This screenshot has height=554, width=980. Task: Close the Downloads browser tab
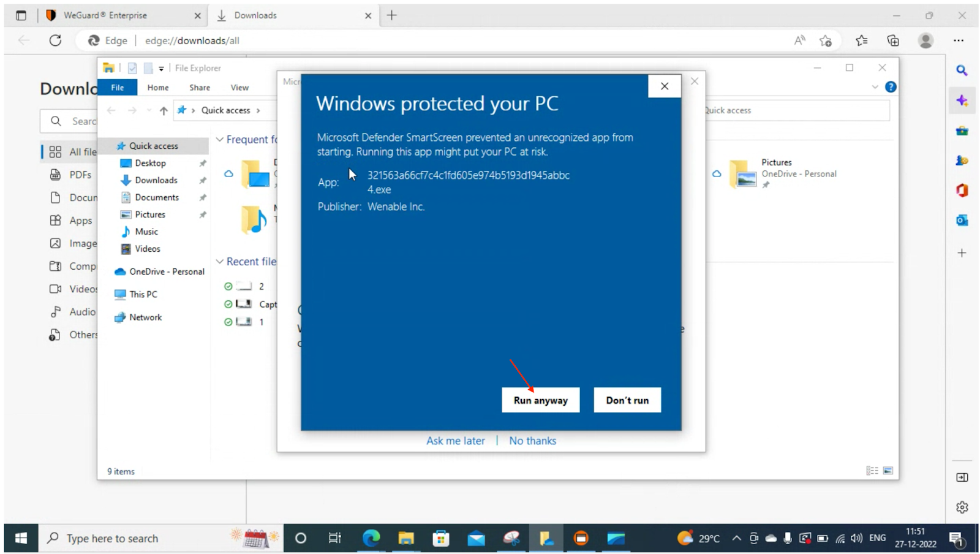point(368,16)
